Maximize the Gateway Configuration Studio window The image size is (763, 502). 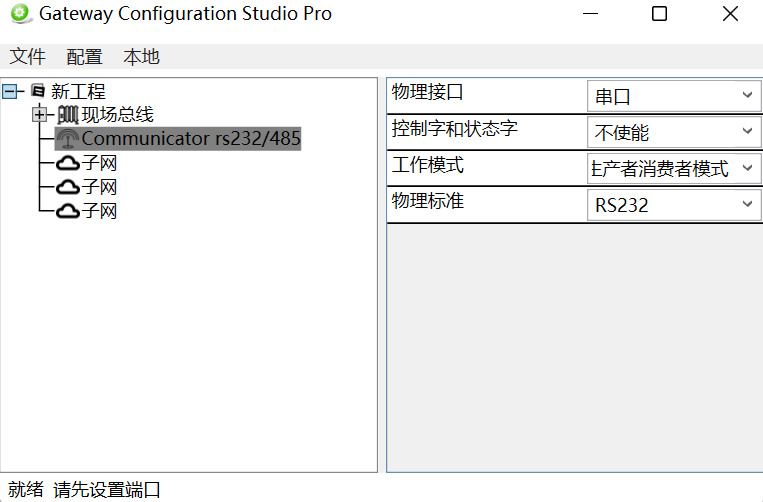pos(659,14)
